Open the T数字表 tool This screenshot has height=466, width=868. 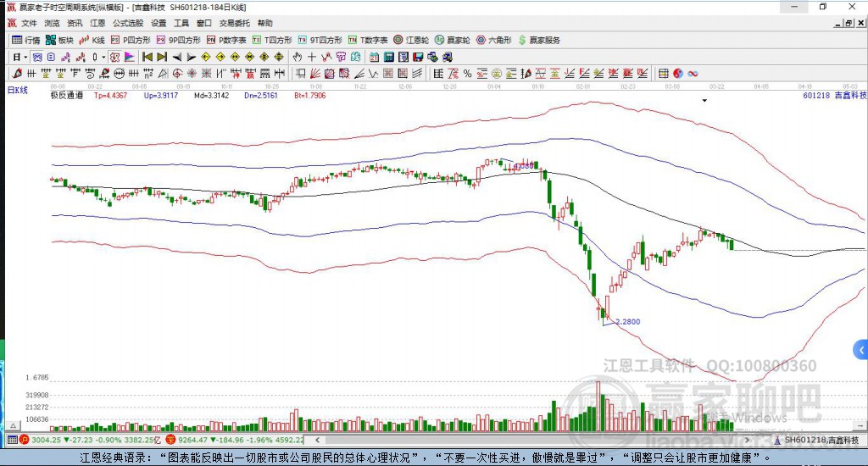pos(368,40)
